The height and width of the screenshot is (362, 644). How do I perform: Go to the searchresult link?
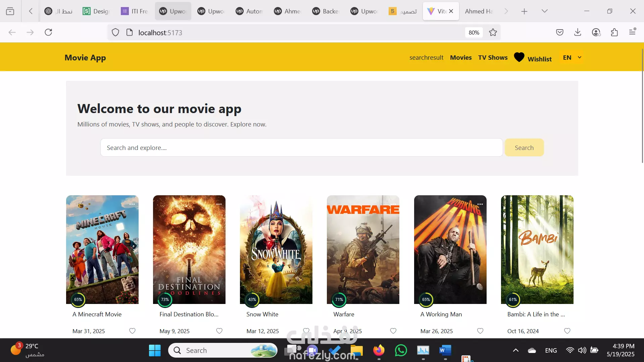point(426,57)
